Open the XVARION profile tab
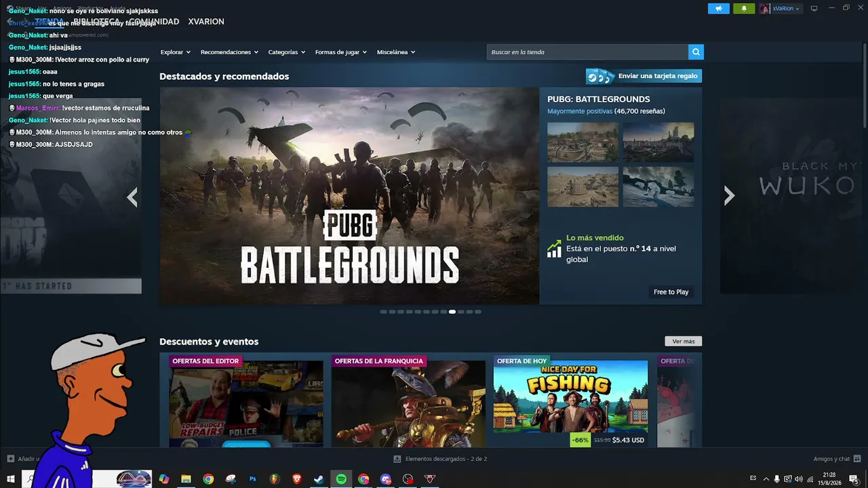This screenshot has height=488, width=868. (x=206, y=22)
